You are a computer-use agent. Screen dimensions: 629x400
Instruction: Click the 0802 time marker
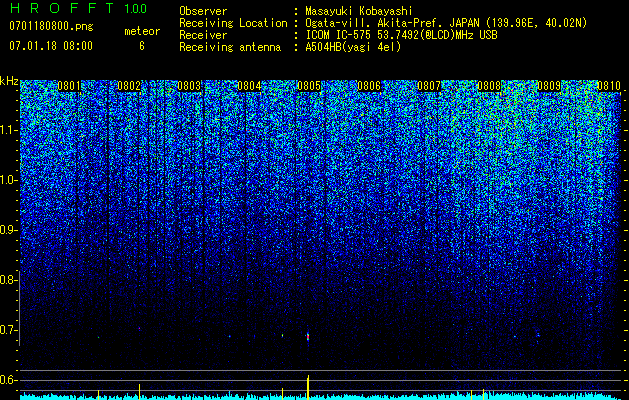pos(129,86)
